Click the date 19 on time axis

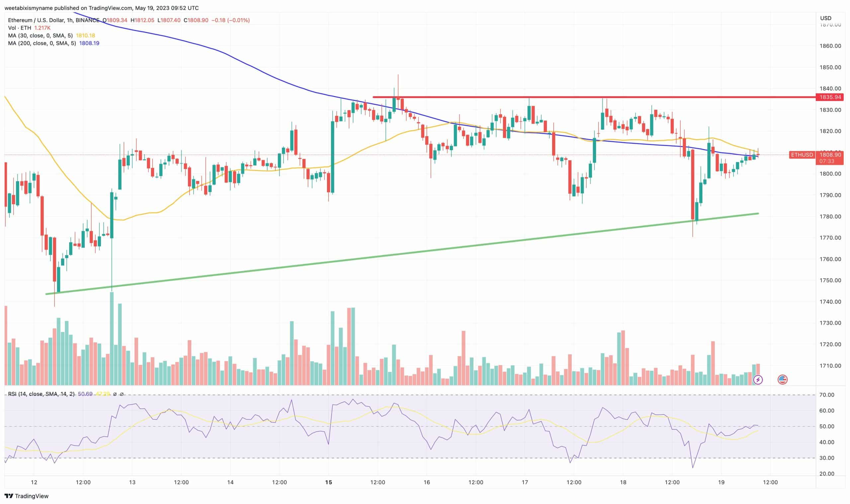(721, 482)
